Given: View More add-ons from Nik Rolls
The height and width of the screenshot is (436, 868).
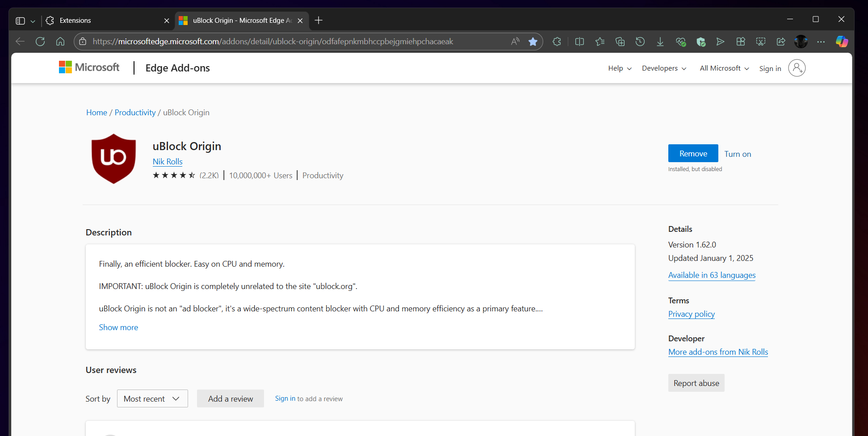Looking at the screenshot, I should tap(718, 352).
